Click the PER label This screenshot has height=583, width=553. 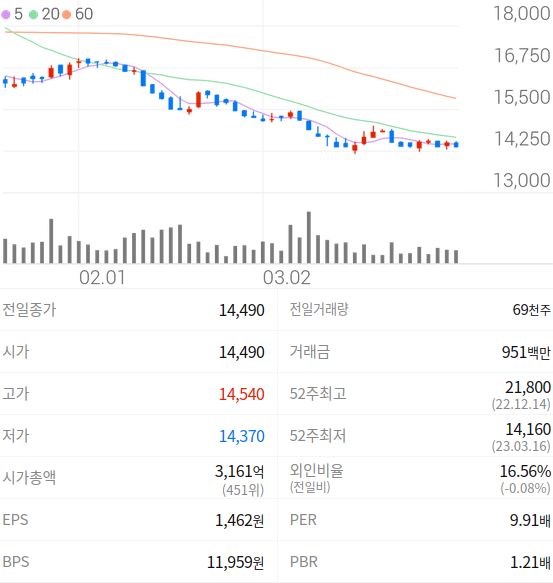[303, 520]
